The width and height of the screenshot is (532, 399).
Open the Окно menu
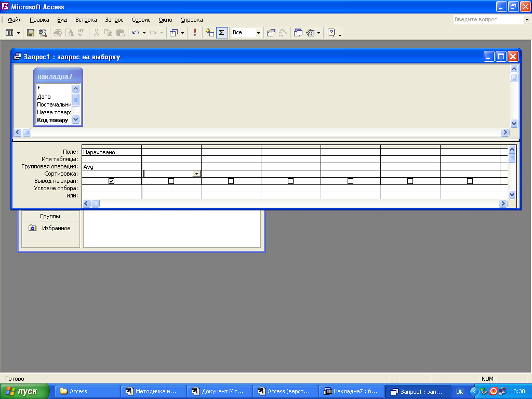tap(165, 20)
